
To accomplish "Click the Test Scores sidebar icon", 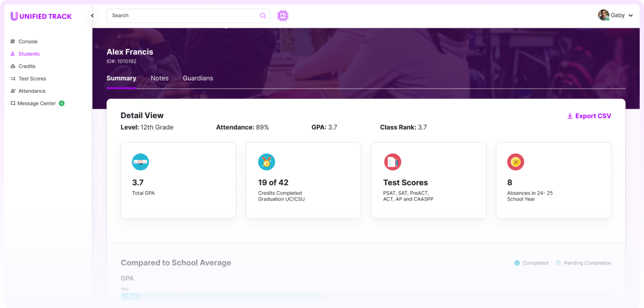I will coord(13,78).
